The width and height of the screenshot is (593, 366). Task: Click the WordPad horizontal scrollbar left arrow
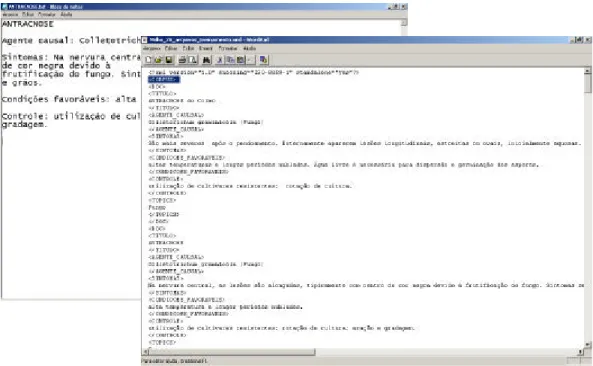[145, 352]
